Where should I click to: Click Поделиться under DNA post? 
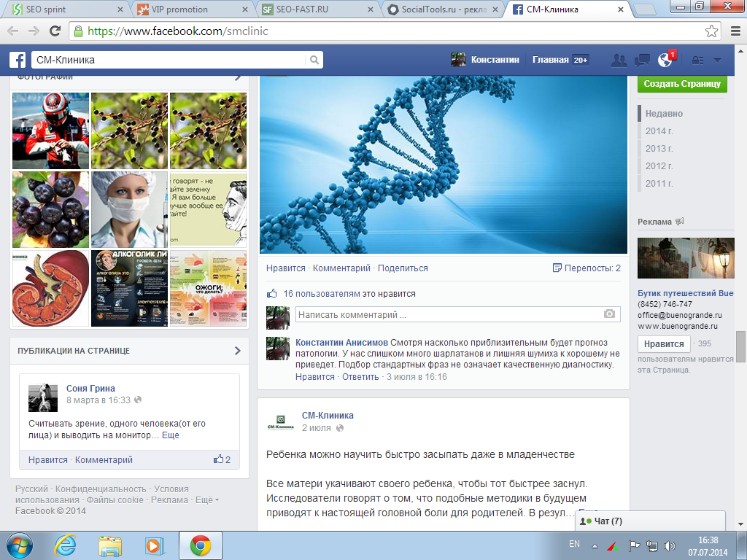(x=403, y=268)
